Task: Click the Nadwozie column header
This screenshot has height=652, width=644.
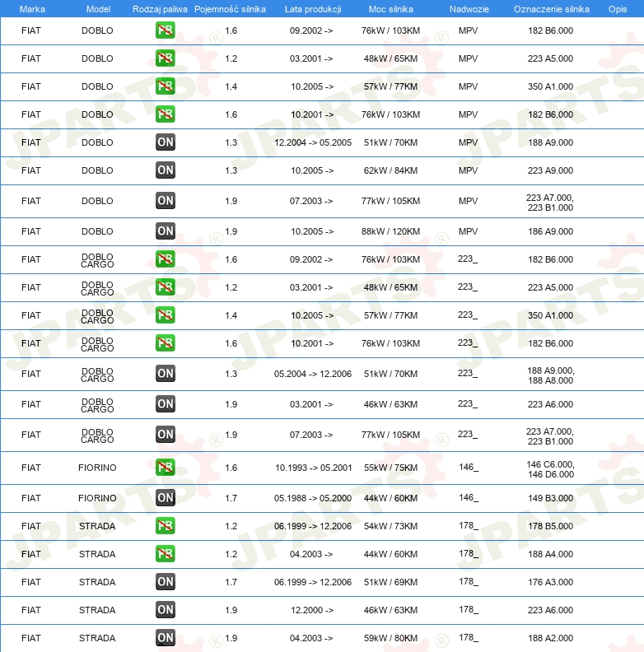Action: coord(469,9)
